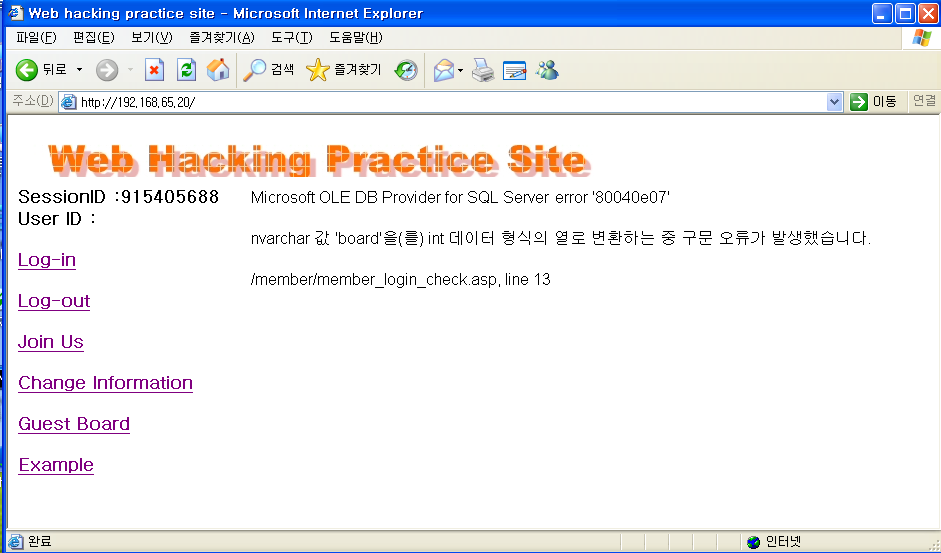Click the IE icon in the title bar

(x=16, y=13)
